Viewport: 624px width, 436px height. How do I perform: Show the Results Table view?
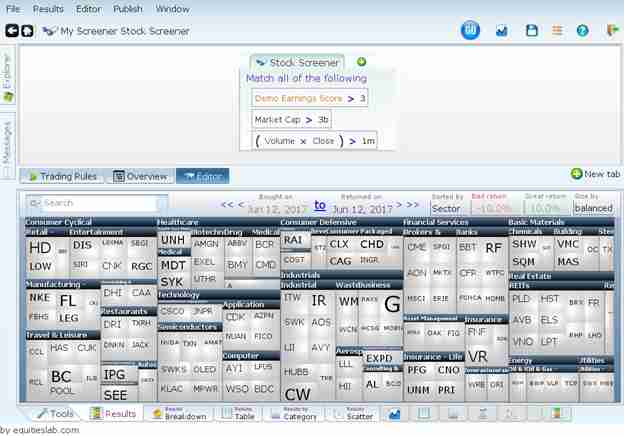click(x=238, y=414)
